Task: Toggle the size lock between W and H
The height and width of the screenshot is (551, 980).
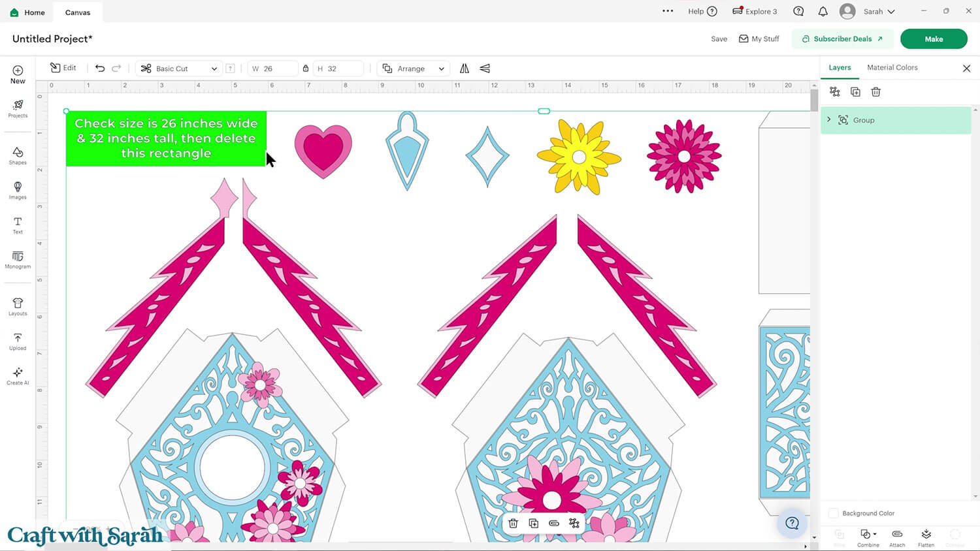Action: pyautogui.click(x=305, y=68)
